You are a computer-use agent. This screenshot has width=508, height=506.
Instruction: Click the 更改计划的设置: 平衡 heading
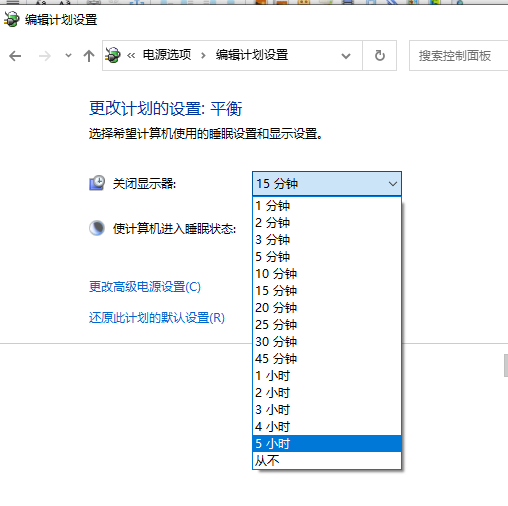pos(166,109)
